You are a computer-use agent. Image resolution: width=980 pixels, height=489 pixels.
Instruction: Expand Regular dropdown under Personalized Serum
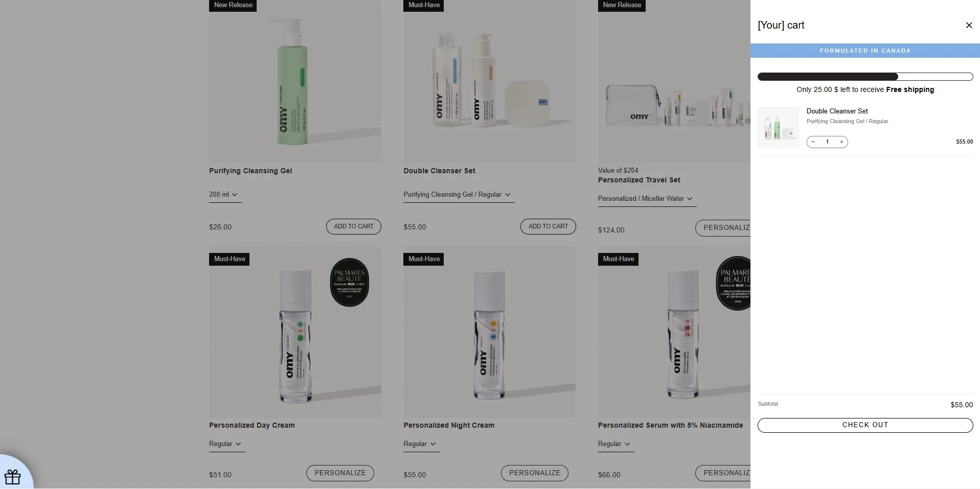(x=616, y=444)
